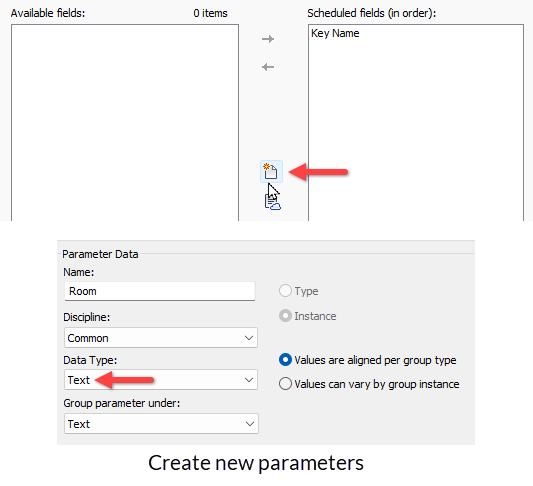The width and height of the screenshot is (533, 486).
Task: Click the Parameter Data group label
Action: point(100,254)
